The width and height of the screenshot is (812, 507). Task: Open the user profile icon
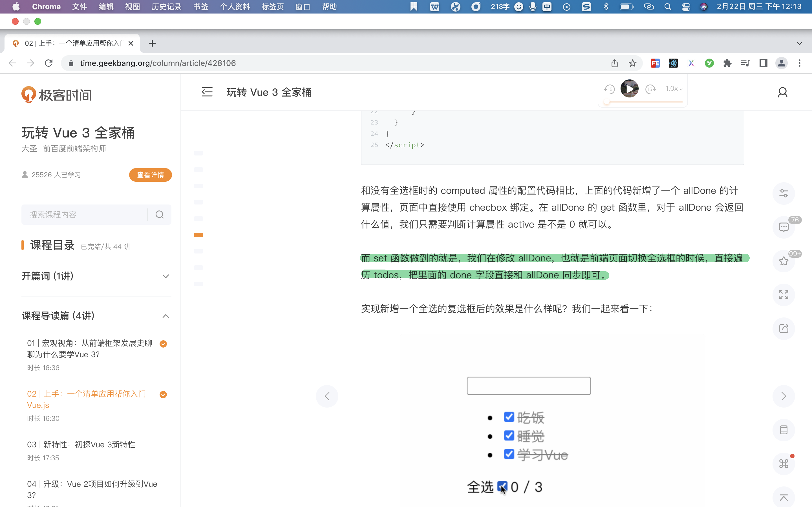tap(782, 92)
